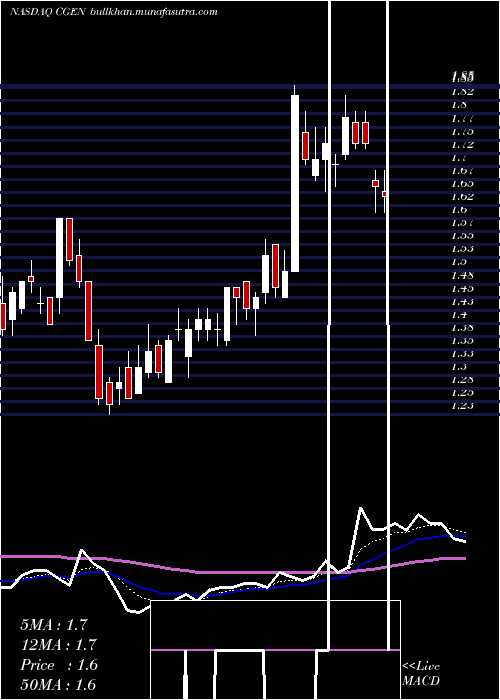
Task: Click the 1.75 price axis label
Action: pyautogui.click(x=462, y=131)
